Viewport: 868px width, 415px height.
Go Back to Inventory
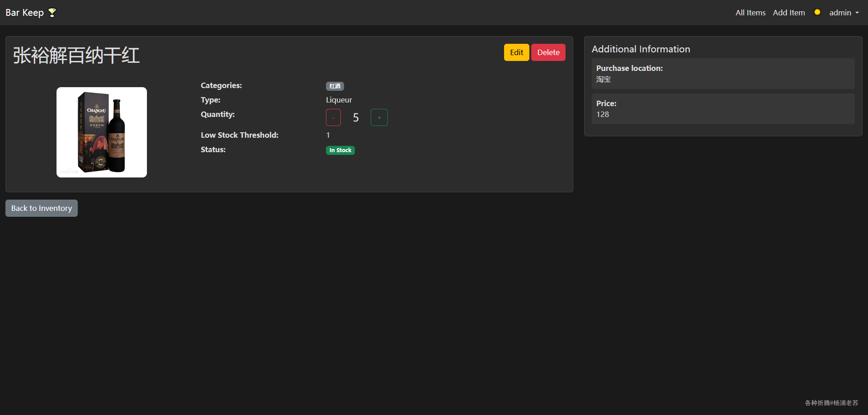pyautogui.click(x=42, y=208)
